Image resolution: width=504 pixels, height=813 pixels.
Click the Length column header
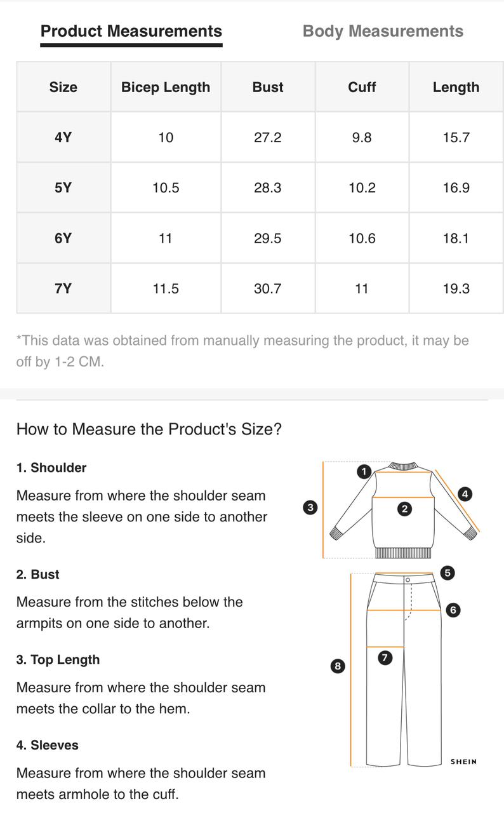click(x=456, y=87)
